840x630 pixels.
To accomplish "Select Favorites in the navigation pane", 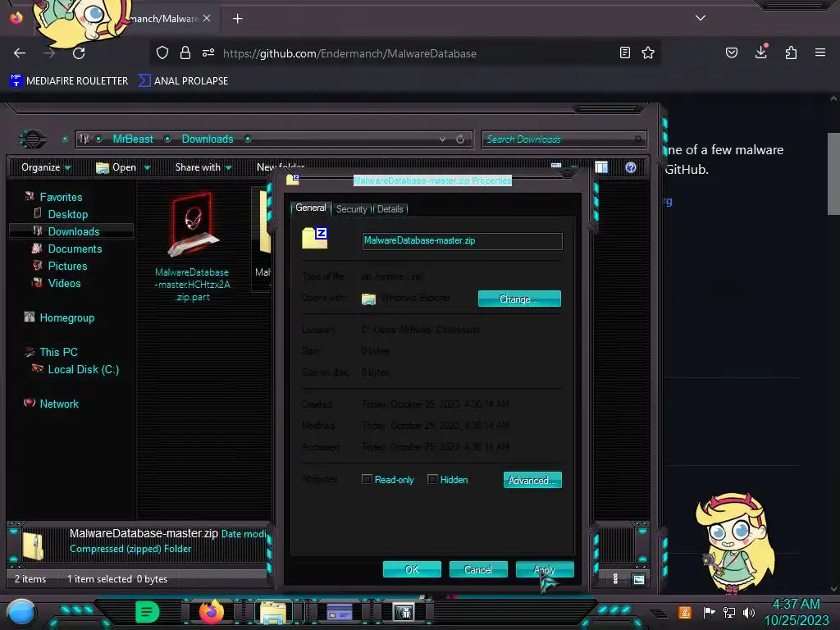I will (x=61, y=197).
